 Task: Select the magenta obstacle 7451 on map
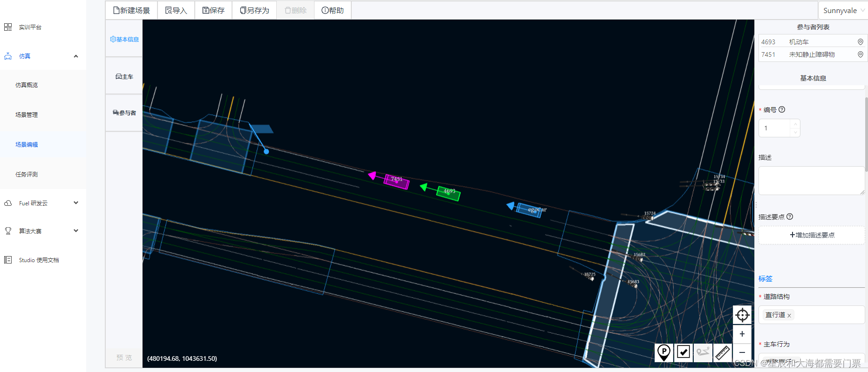pyautogui.click(x=396, y=181)
